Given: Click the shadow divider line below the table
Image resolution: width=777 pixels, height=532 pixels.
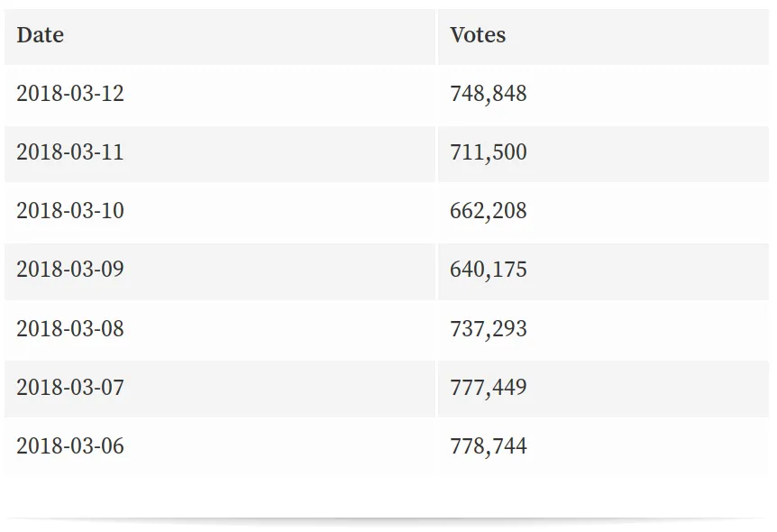Looking at the screenshot, I should coord(388,519).
